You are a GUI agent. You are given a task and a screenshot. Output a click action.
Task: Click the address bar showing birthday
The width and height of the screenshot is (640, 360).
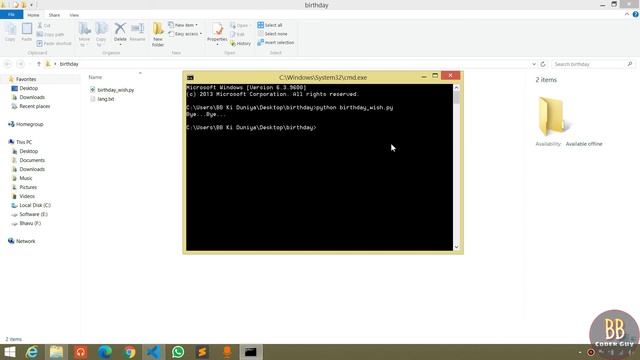click(x=286, y=64)
